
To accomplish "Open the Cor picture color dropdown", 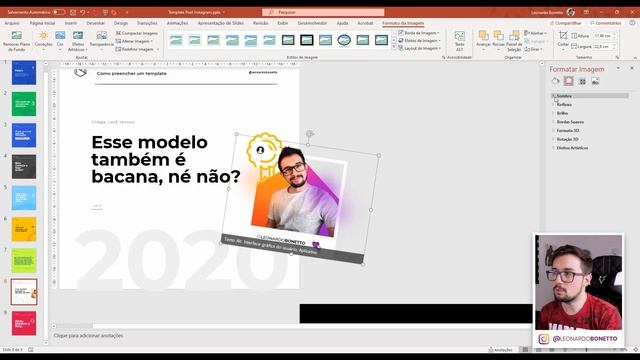I will point(60,41).
